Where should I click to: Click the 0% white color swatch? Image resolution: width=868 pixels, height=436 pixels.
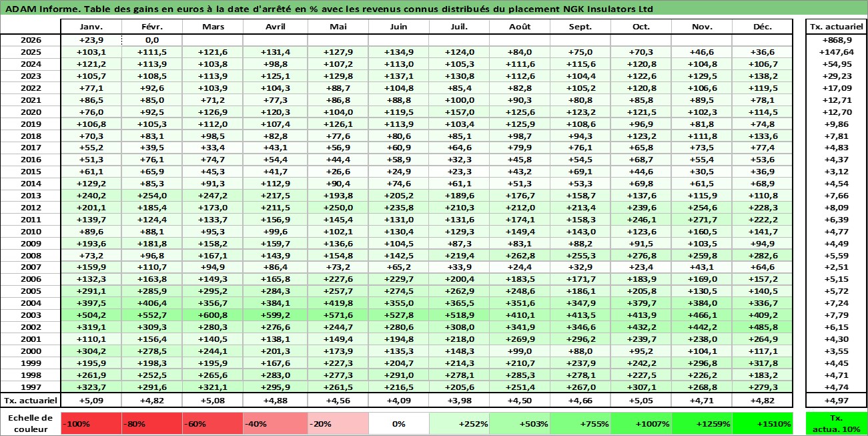(x=398, y=423)
